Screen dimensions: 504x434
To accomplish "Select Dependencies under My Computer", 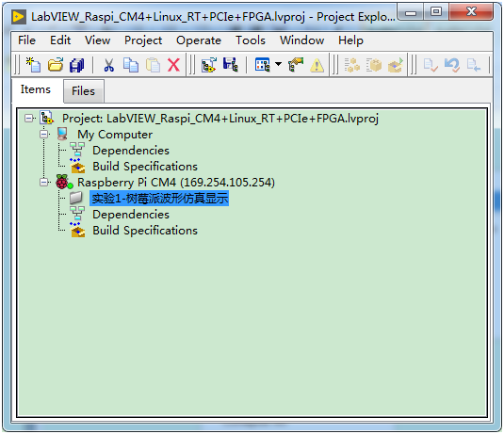I will click(131, 151).
